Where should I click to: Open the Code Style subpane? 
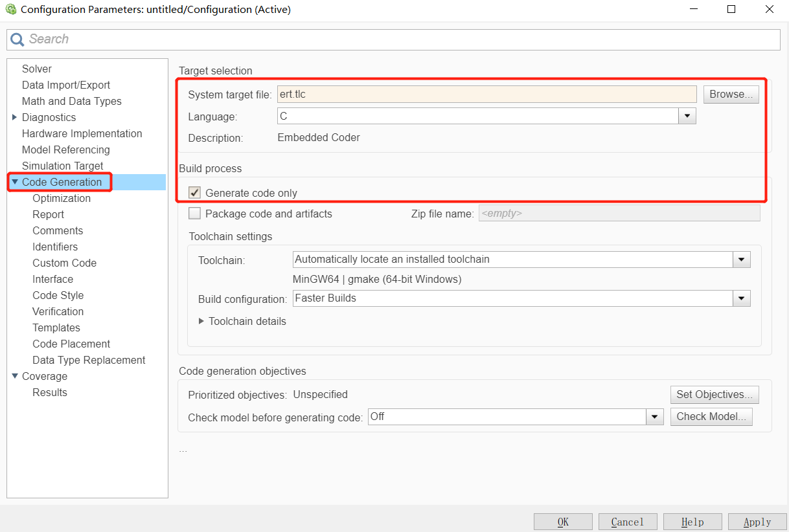(x=58, y=295)
